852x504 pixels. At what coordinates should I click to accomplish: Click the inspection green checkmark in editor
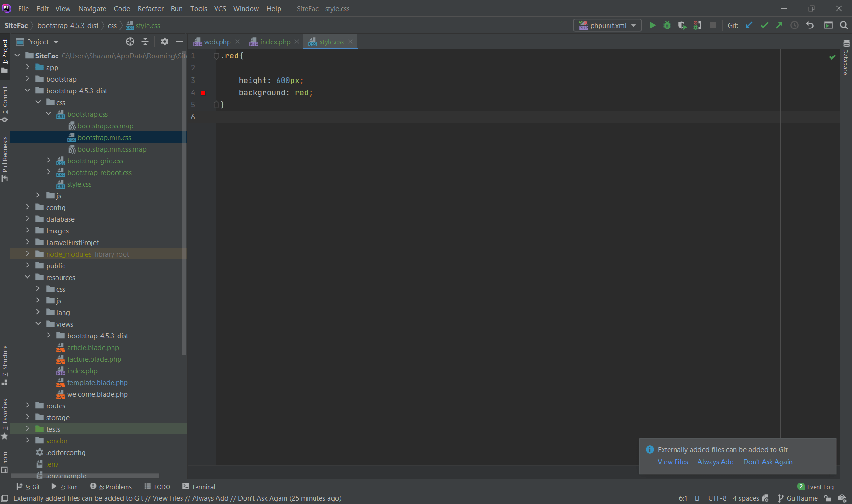832,57
